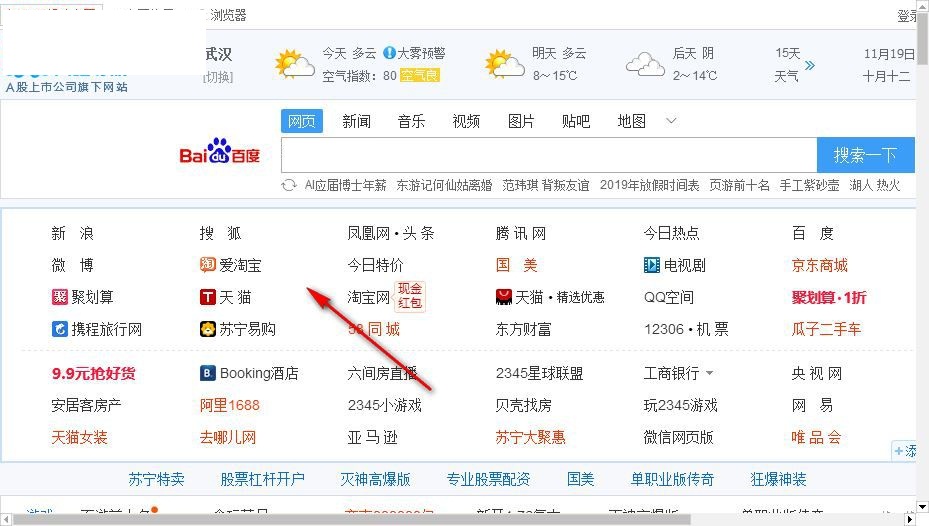The image size is (929, 526).
Task: Click the red 天猫 T icon
Action: click(208, 297)
